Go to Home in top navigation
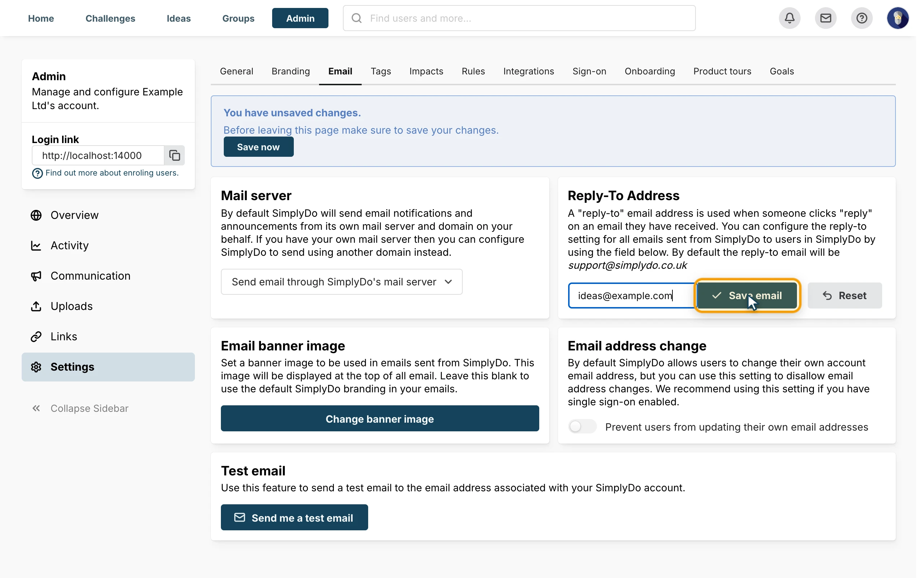Image resolution: width=924 pixels, height=578 pixels. click(x=41, y=18)
